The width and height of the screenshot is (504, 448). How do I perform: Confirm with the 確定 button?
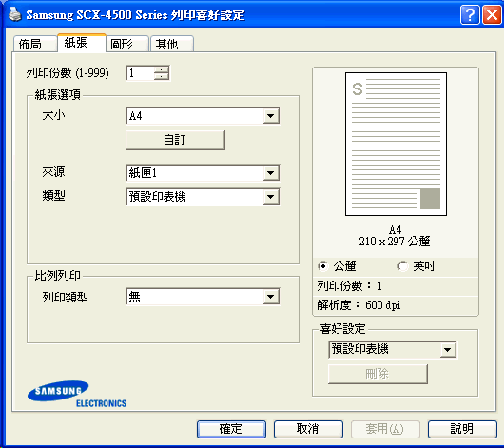[x=231, y=429]
